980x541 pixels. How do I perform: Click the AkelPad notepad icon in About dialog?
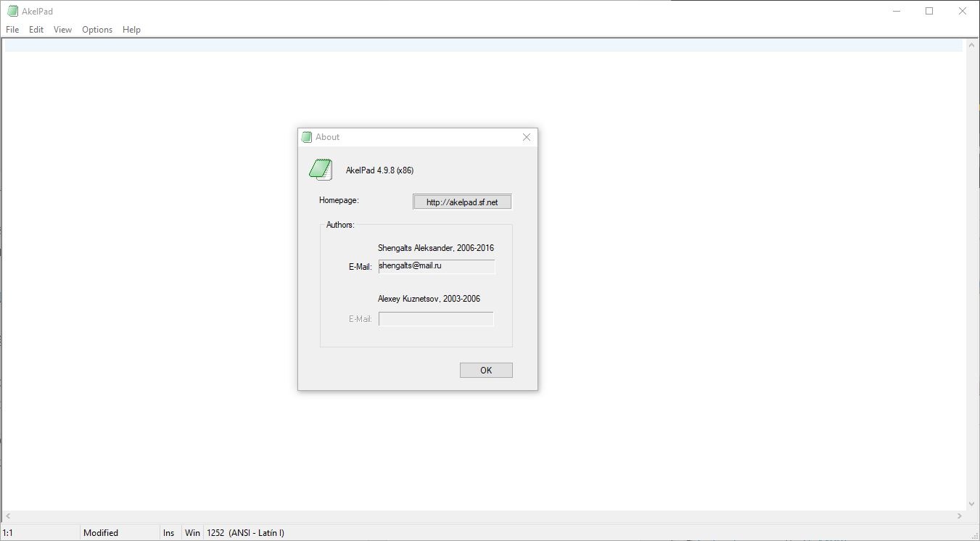321,169
